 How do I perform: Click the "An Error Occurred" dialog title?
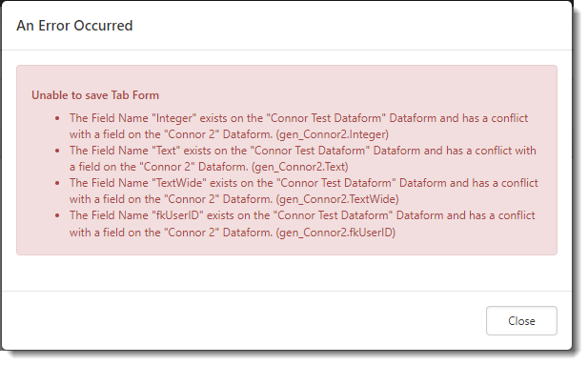(x=74, y=26)
